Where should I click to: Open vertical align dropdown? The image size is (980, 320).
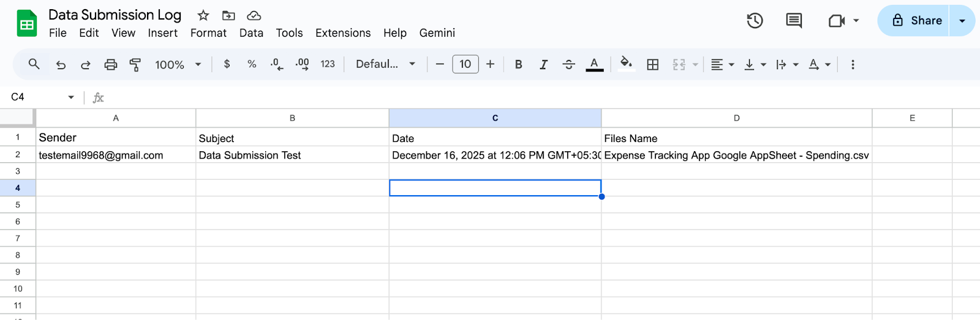point(755,64)
